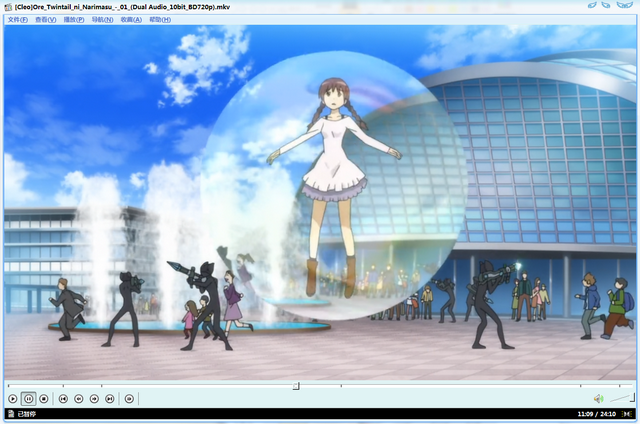Skip to the next chapter button
This screenshot has height=424, width=640.
[110, 399]
